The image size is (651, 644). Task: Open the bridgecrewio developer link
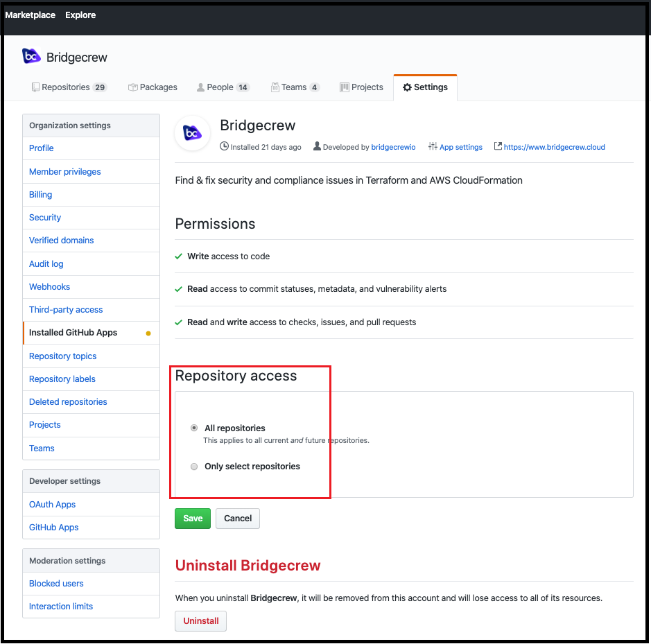[393, 147]
